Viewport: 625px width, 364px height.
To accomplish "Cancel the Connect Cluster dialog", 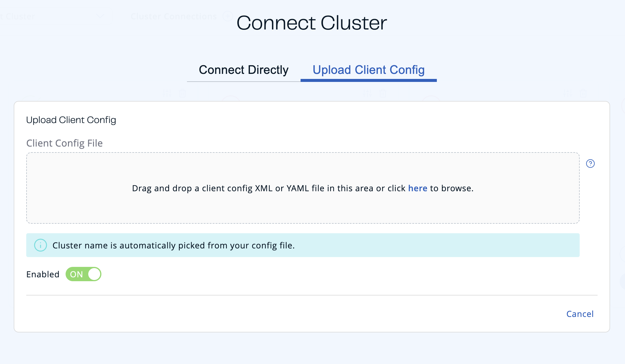I will click(580, 314).
